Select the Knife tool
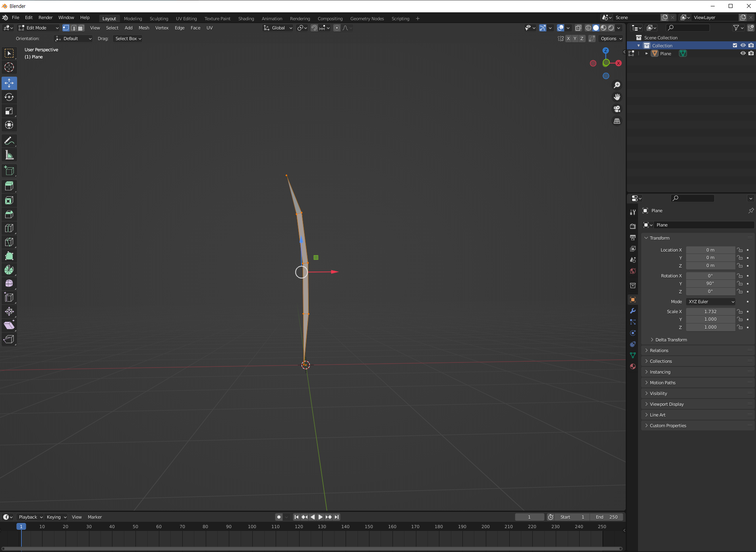Image resolution: width=756 pixels, height=552 pixels. (x=9, y=242)
